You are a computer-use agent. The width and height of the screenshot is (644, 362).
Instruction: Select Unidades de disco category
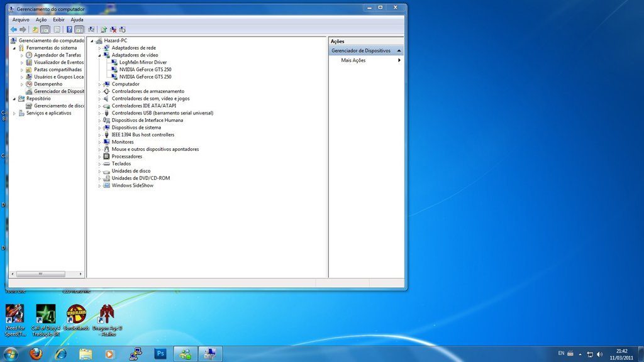coord(131,171)
